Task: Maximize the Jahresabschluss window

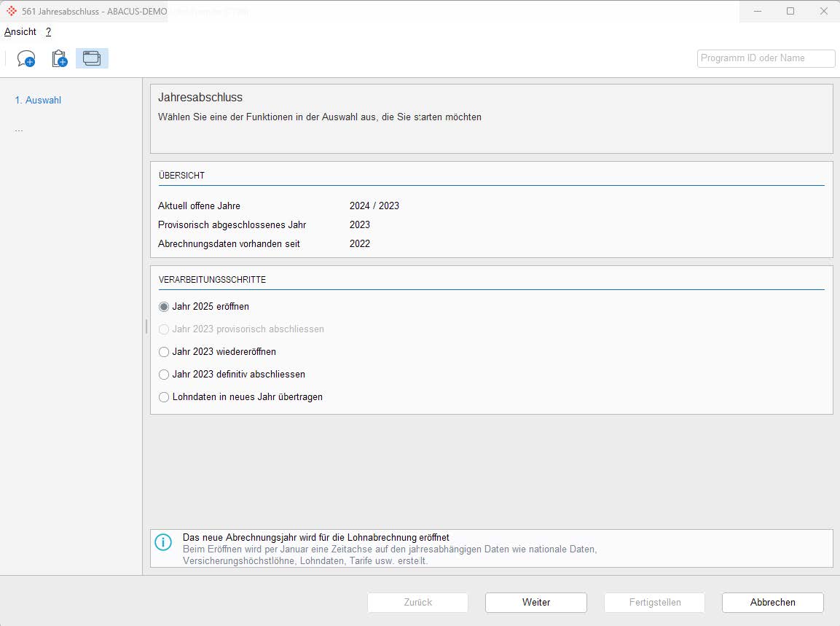Action: click(790, 11)
